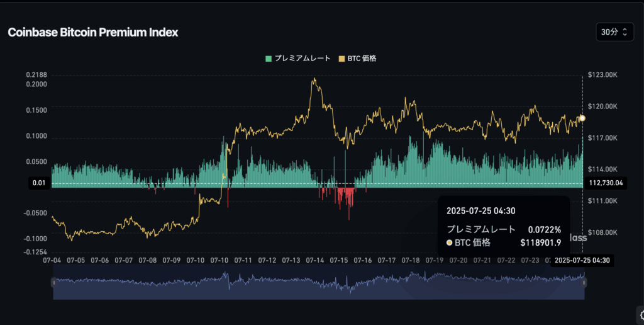
Task: Open the 30分 interval dropdown
Action: 614,32
